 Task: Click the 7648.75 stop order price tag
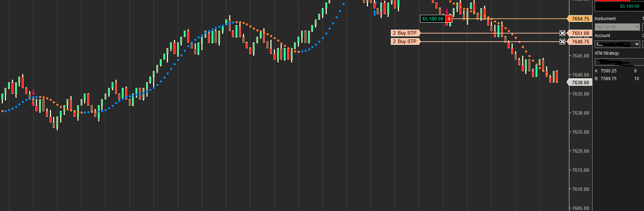pos(579,42)
